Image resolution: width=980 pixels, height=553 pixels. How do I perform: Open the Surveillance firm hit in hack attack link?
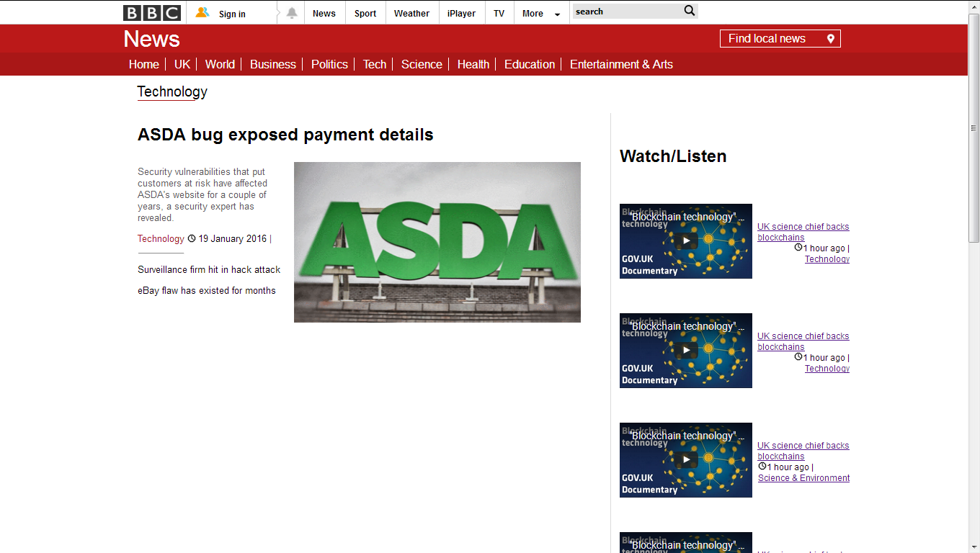pos(209,269)
